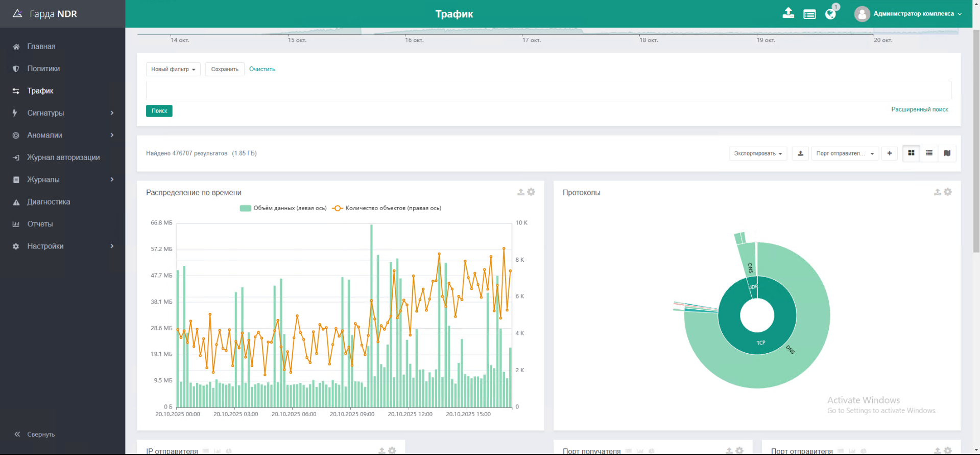Click the green Поиск button
This screenshot has width=980, height=455.
click(159, 111)
